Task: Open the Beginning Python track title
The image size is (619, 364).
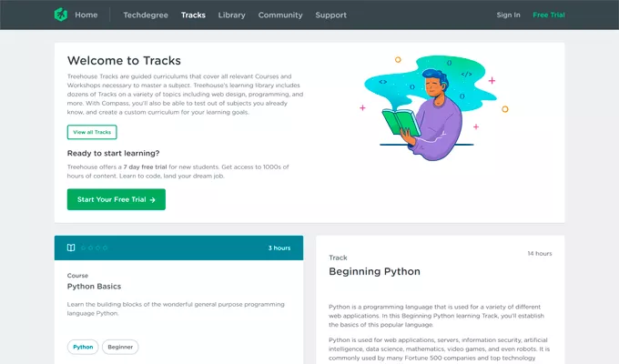Action: point(374,271)
